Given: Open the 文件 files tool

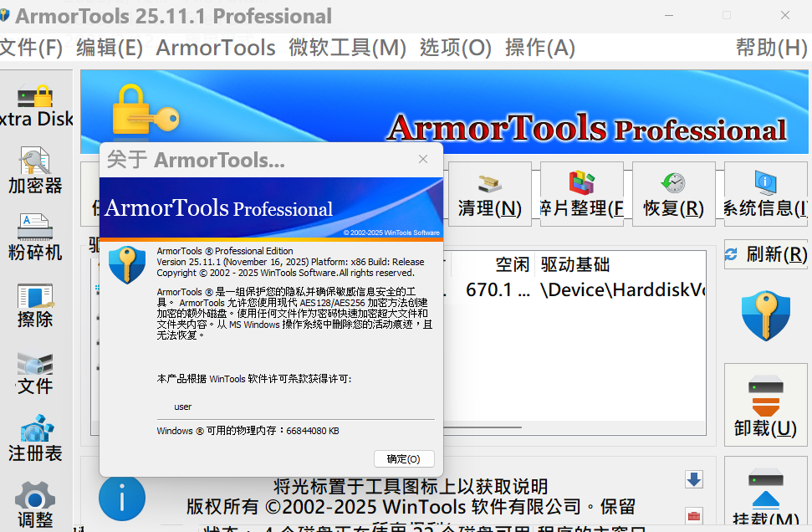Looking at the screenshot, I should (35, 372).
